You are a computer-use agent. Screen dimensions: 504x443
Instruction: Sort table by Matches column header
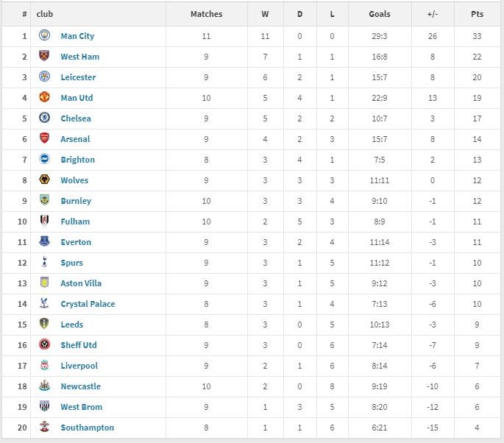pyautogui.click(x=206, y=14)
